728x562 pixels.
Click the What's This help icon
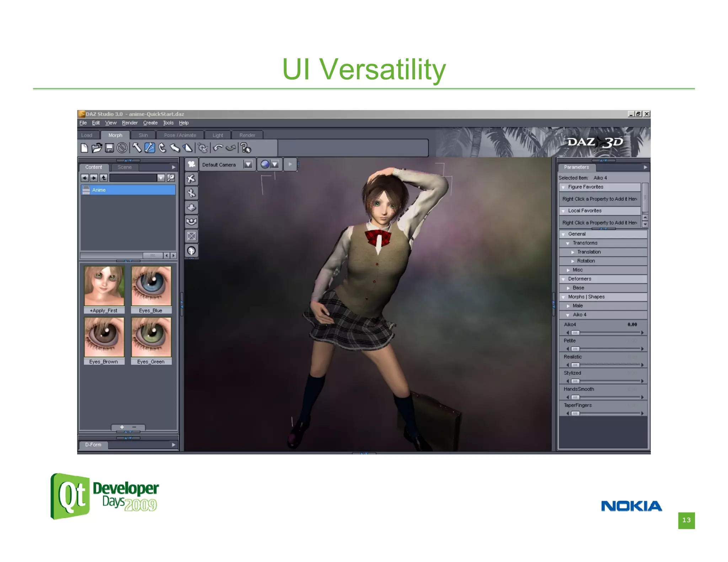(246, 148)
